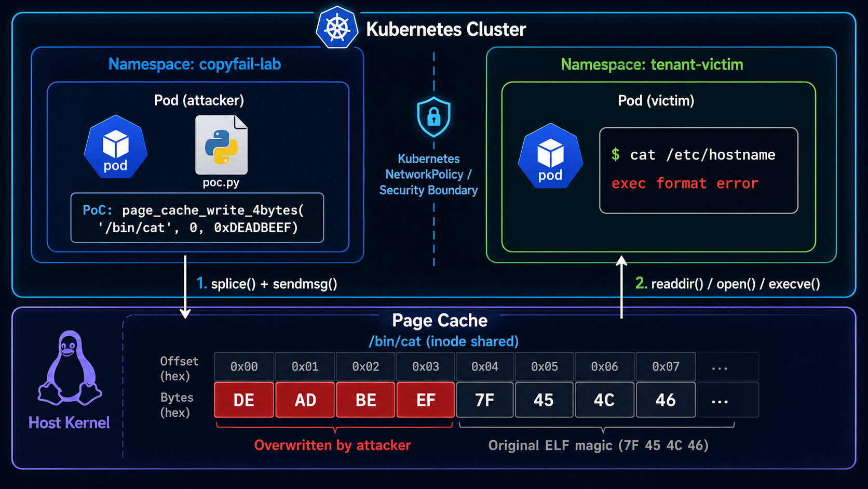Screen dimensions: 868x489
Task: Click the Kubernetes NetworkPolicy / Security Boundary label
Action: [429, 175]
